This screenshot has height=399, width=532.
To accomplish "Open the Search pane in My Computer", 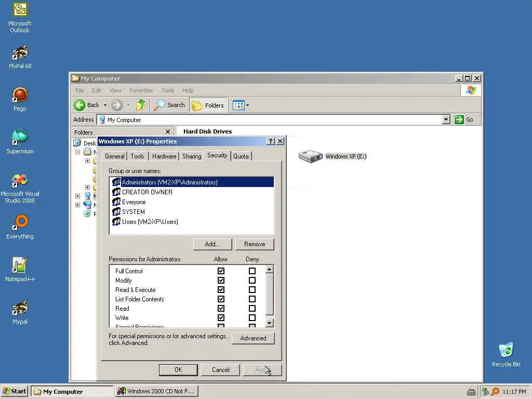I will point(169,105).
